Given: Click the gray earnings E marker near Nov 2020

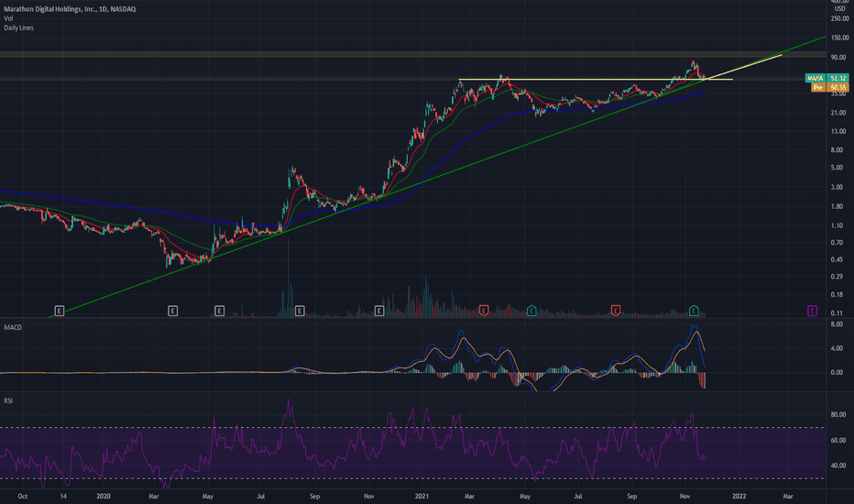Looking at the screenshot, I should click(379, 311).
